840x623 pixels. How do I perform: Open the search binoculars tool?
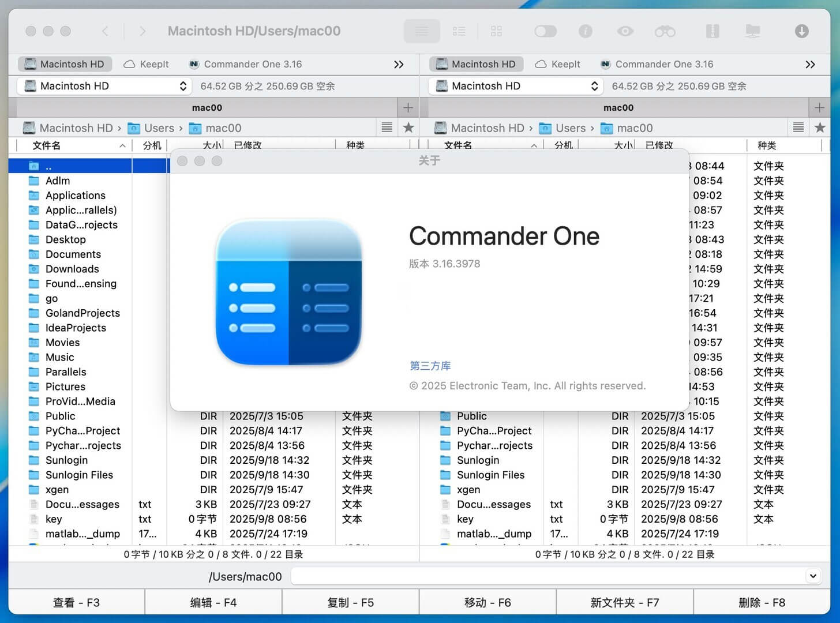click(665, 31)
